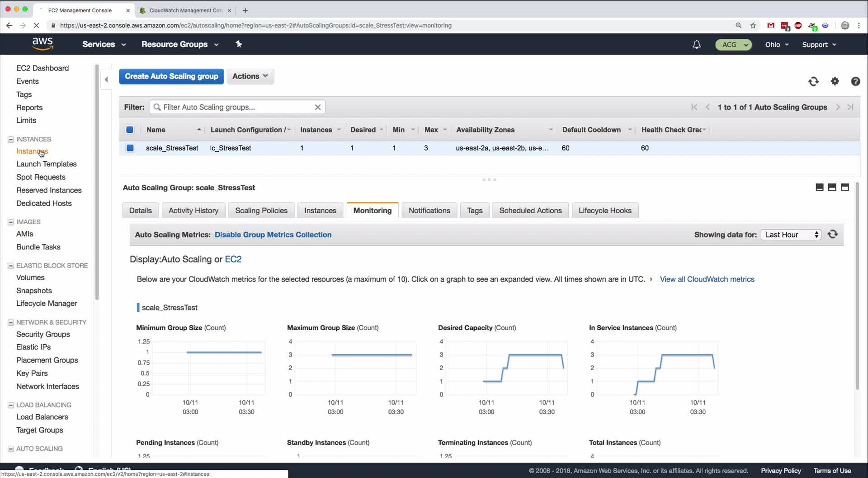This screenshot has height=478, width=868.
Task: Go to next page of groups
Action: point(838,107)
